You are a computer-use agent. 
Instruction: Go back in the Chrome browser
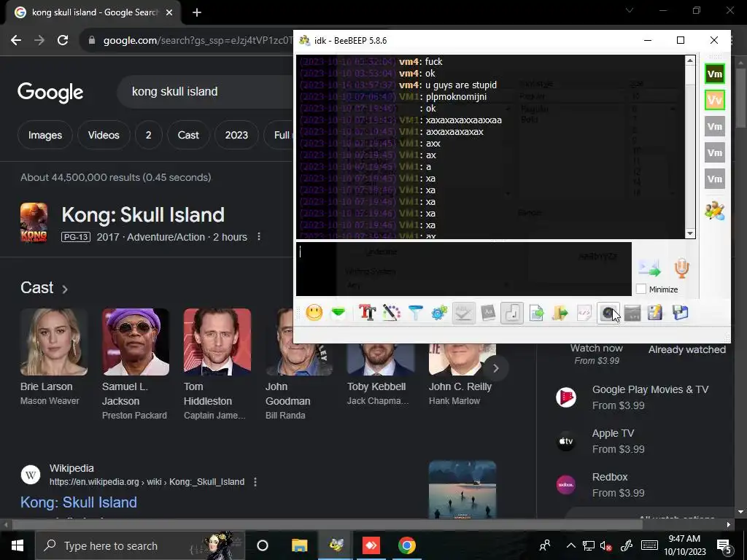16,41
